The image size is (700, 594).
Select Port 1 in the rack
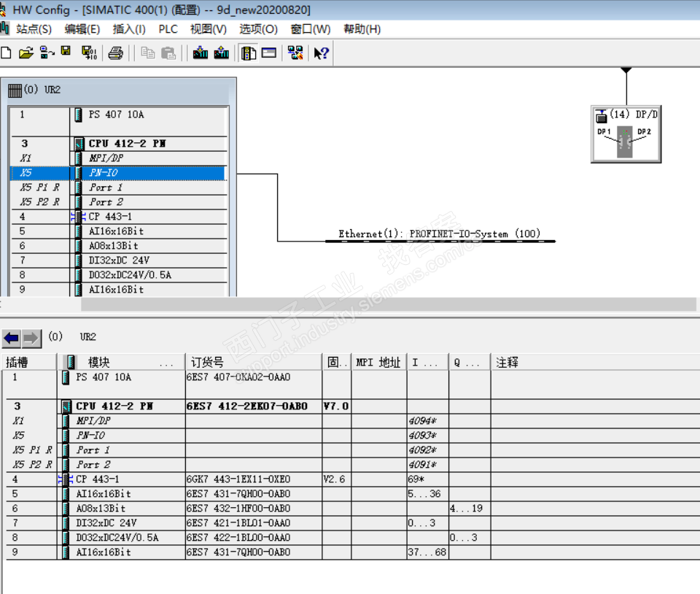[119, 188]
